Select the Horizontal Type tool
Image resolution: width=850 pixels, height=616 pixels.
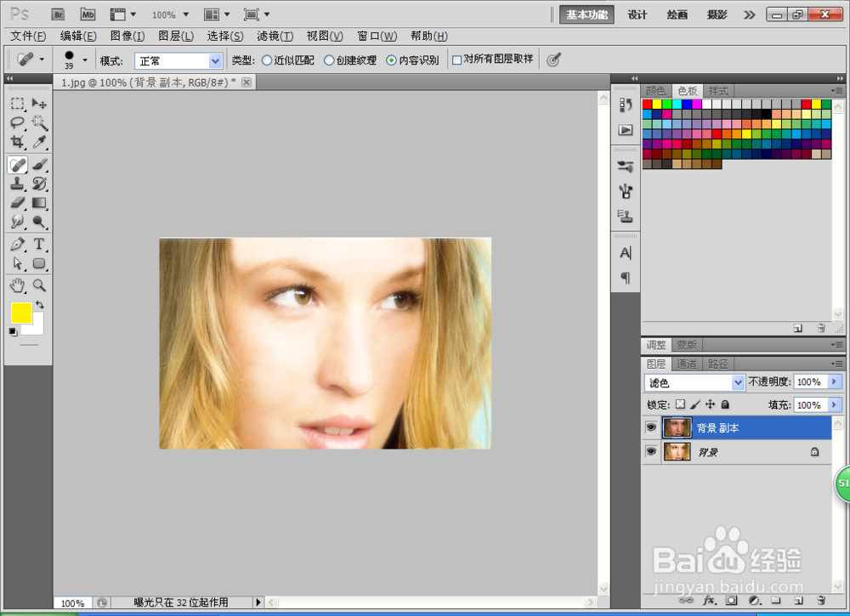click(x=39, y=245)
